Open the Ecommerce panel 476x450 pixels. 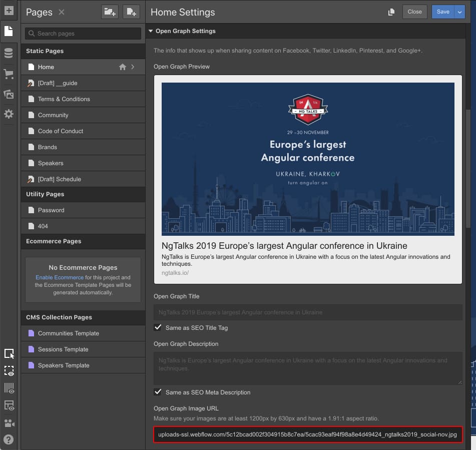point(9,74)
